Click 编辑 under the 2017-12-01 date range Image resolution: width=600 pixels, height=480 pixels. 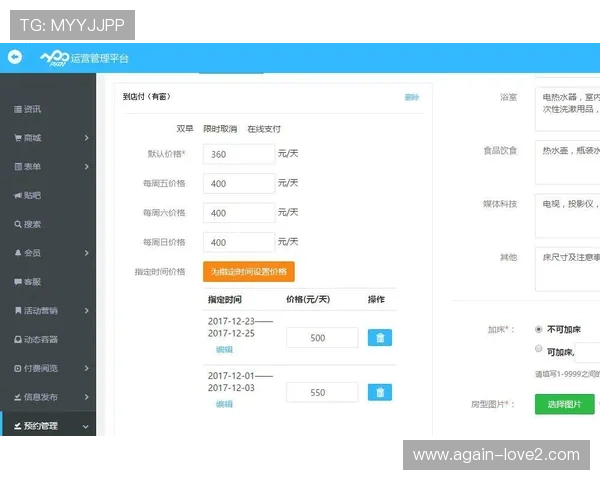coord(224,404)
